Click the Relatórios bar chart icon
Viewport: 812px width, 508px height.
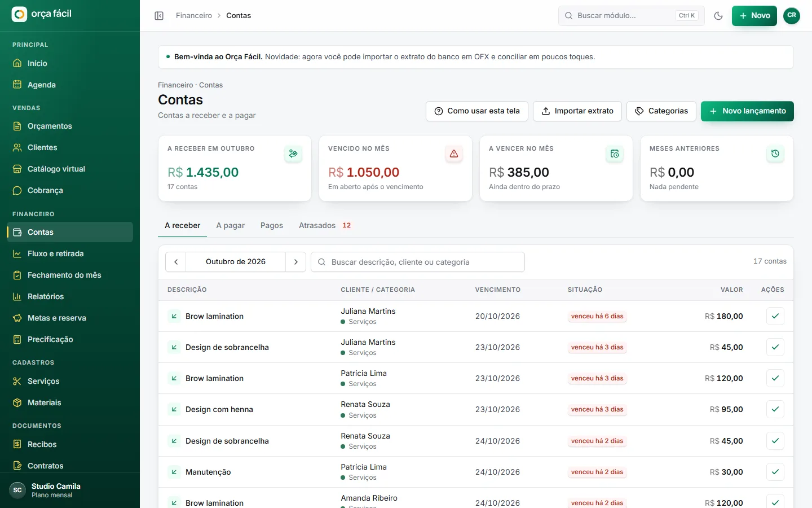click(17, 296)
